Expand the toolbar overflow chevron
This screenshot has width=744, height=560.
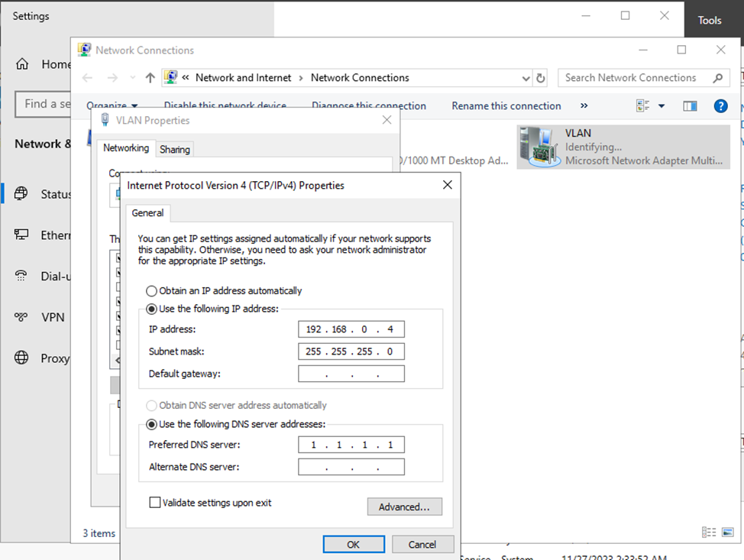(x=584, y=105)
